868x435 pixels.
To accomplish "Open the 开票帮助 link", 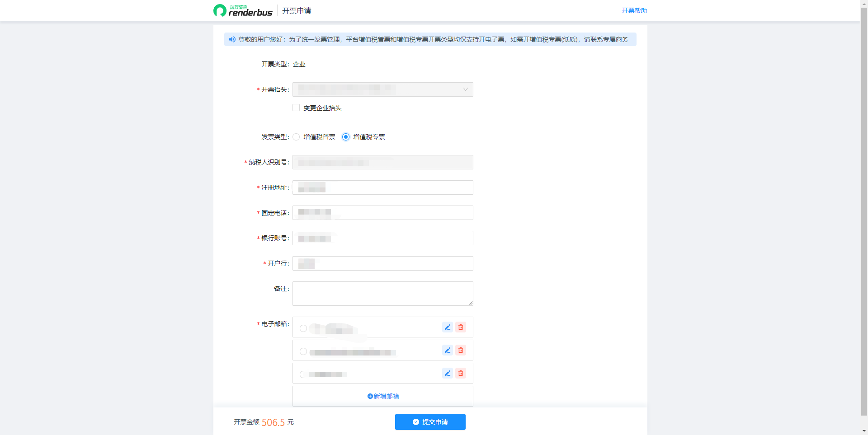I will pyautogui.click(x=634, y=10).
